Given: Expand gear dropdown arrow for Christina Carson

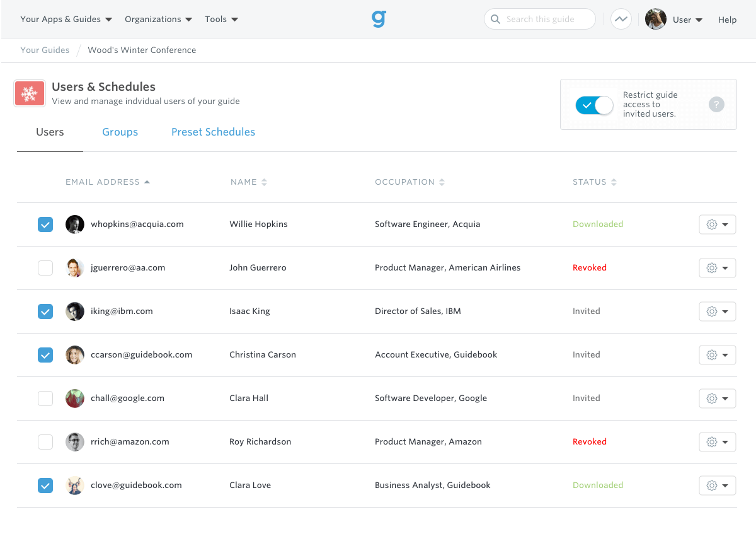Looking at the screenshot, I should click(726, 355).
